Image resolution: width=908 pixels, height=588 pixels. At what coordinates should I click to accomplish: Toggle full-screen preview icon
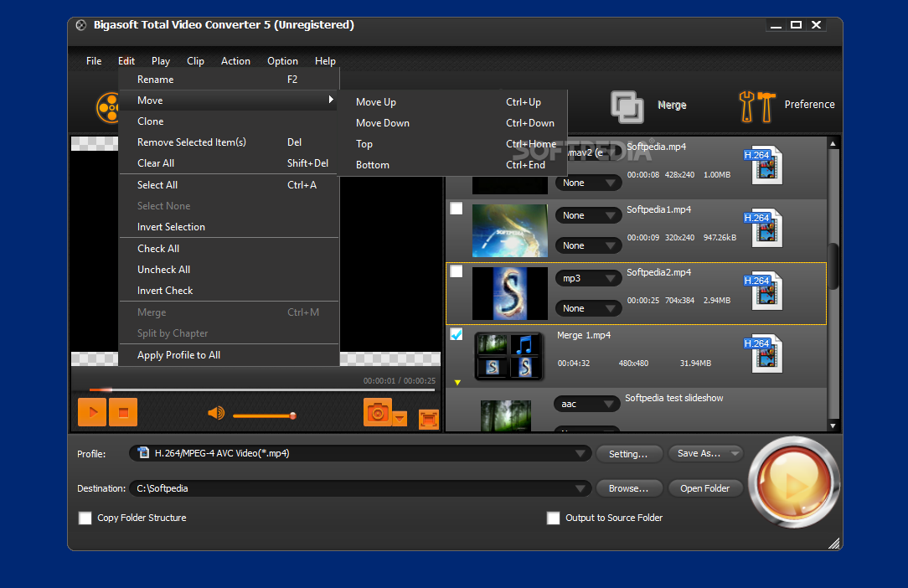[429, 419]
